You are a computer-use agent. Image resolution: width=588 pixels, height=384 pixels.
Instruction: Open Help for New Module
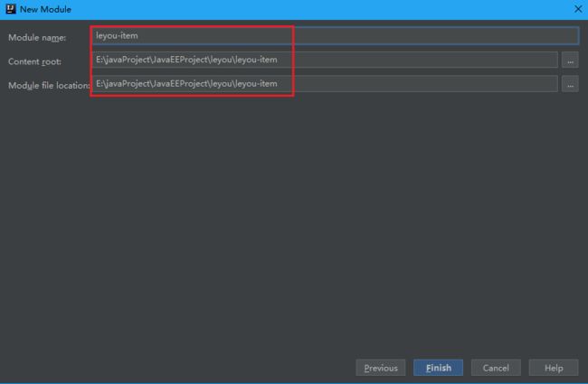(554, 368)
